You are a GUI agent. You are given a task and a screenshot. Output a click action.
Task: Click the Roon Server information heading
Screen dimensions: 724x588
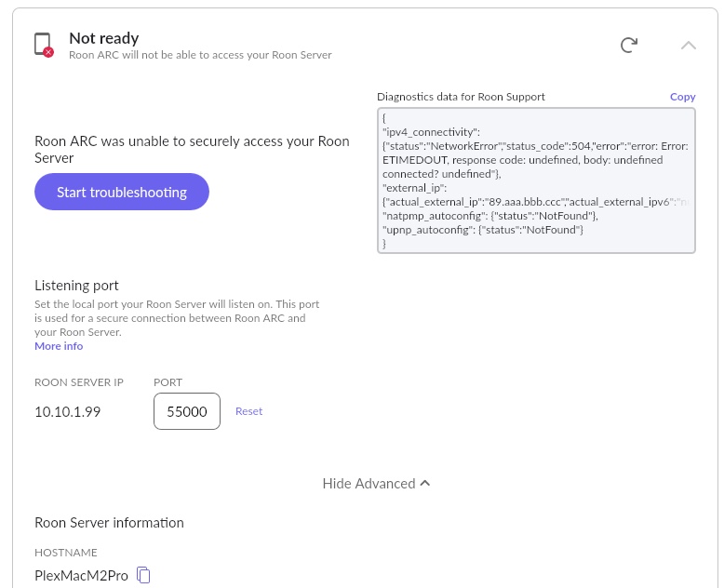point(109,523)
